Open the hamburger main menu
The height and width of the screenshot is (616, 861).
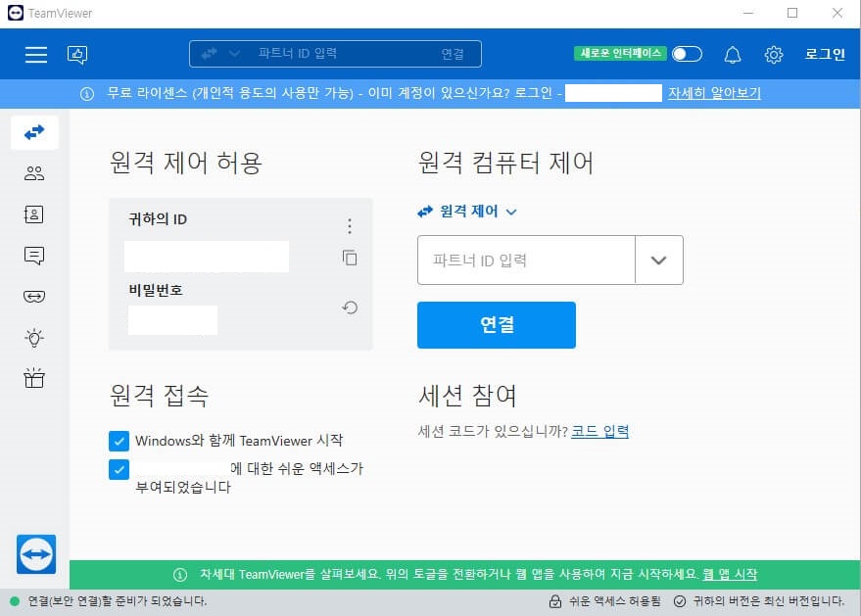click(x=35, y=55)
